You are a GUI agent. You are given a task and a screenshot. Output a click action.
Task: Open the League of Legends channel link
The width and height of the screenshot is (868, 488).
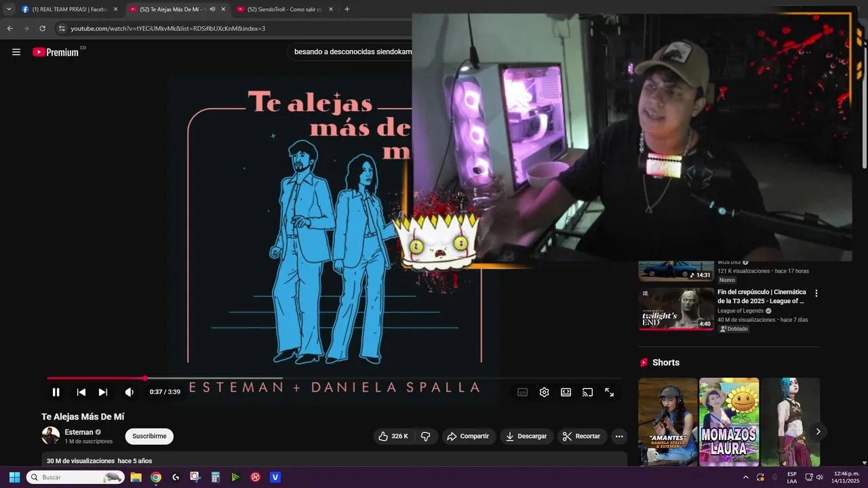[741, 311]
